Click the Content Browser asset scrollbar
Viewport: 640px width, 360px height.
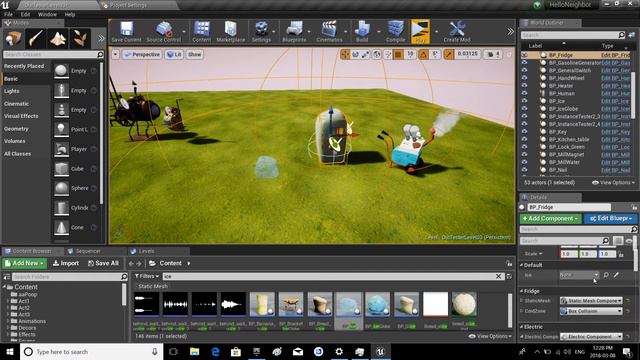coord(509,310)
